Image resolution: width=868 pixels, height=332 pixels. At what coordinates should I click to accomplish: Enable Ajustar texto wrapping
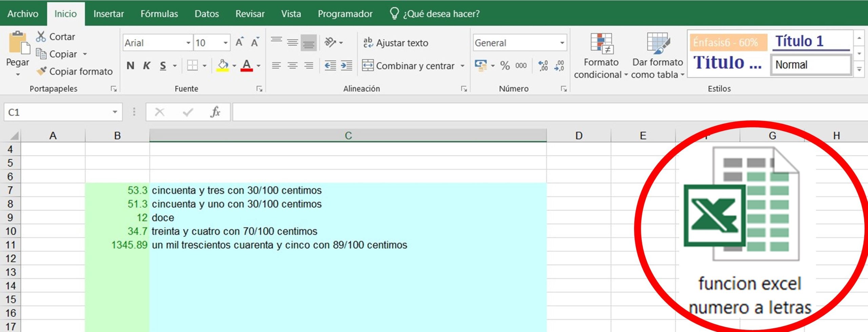tap(395, 43)
